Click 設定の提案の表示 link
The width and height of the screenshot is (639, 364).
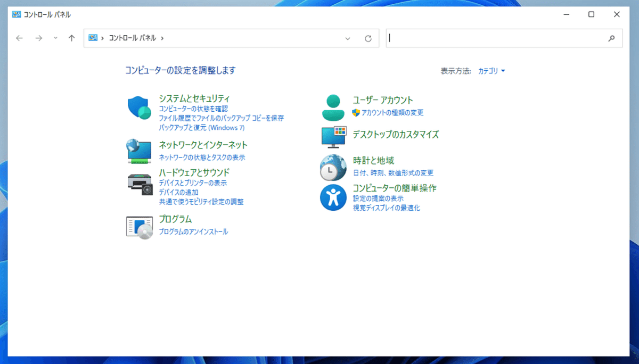[x=378, y=198]
